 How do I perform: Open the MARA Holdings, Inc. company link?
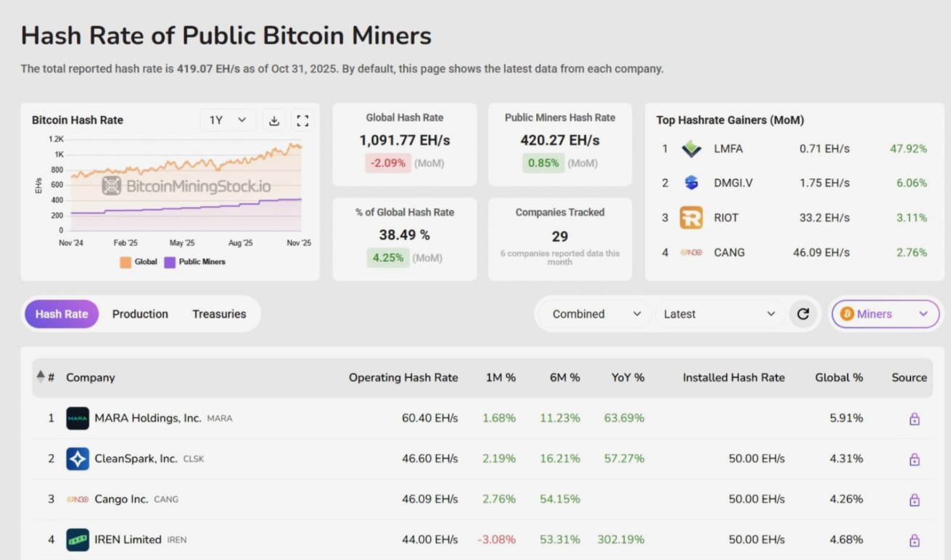pos(147,419)
